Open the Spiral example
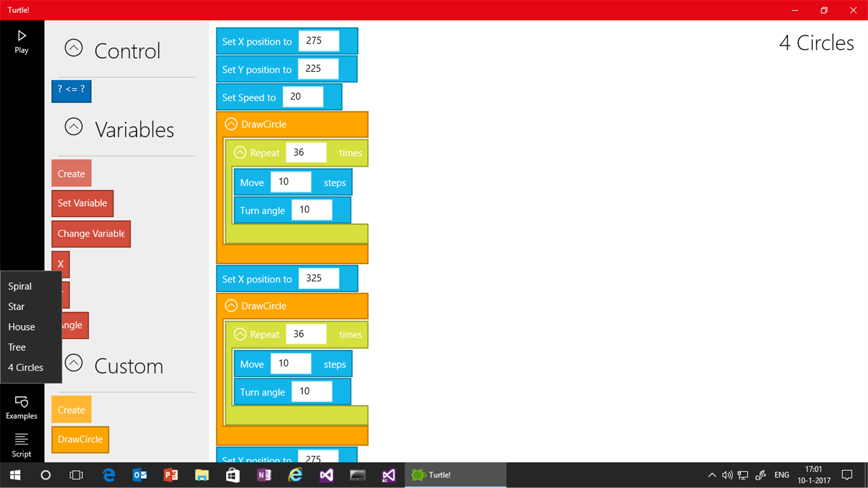868x488 pixels. 19,286
